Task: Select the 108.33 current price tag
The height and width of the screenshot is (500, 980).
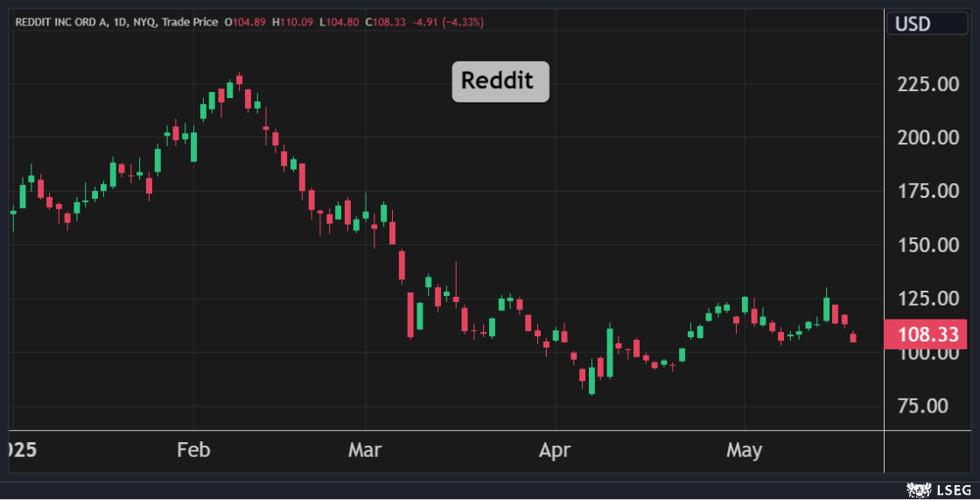Action: click(925, 335)
